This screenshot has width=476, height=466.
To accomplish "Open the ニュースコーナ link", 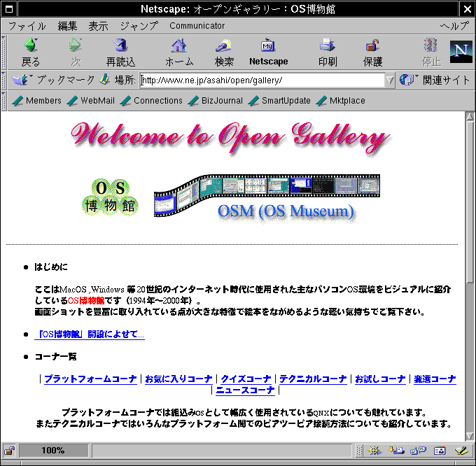I will (x=245, y=390).
